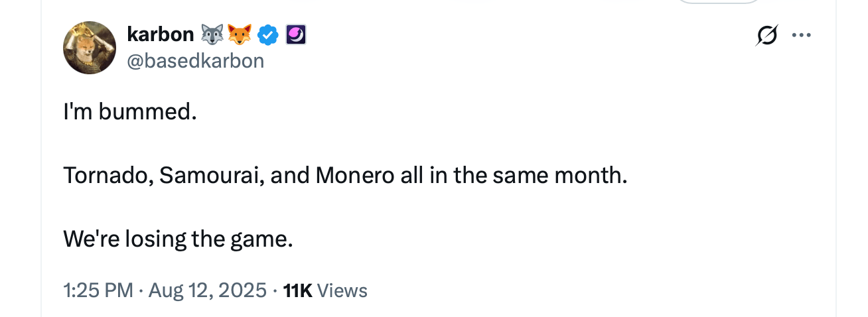Click the fox emoji beside karbon
The width and height of the screenshot is (868, 317).
coord(240,34)
